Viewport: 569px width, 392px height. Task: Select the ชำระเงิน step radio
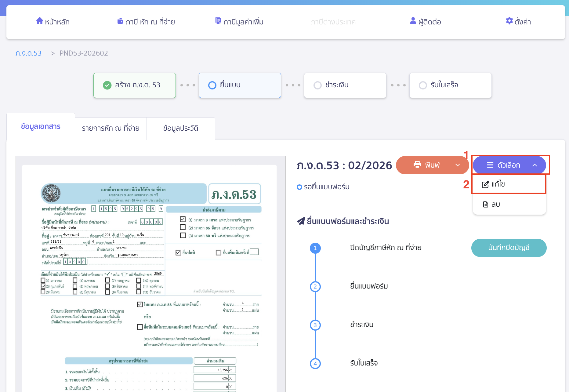[x=317, y=85]
